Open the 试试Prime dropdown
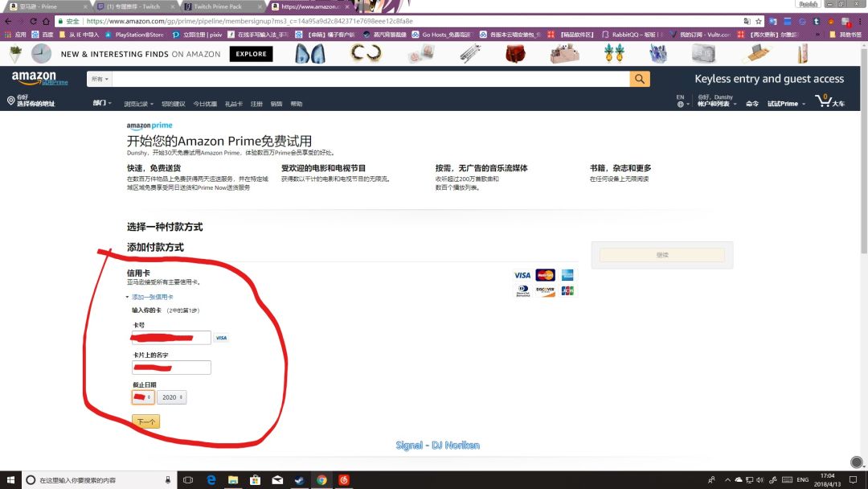868x489 pixels. point(786,104)
